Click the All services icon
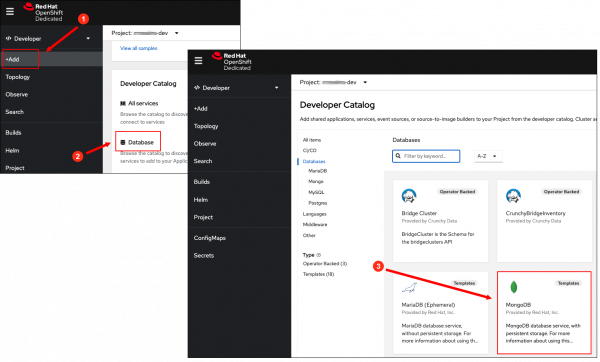Viewport: 600px width, 362px height. [x=123, y=103]
